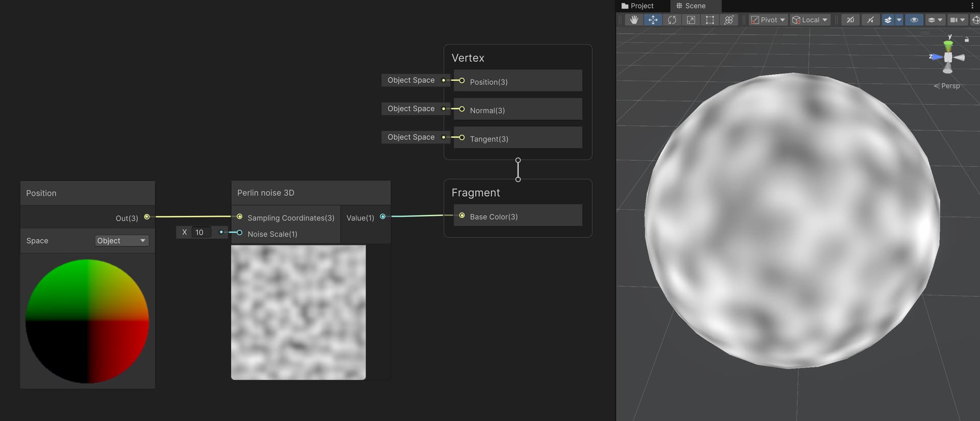Click the Base Color(3) input port
This screenshot has width=980, height=421.
pos(462,216)
